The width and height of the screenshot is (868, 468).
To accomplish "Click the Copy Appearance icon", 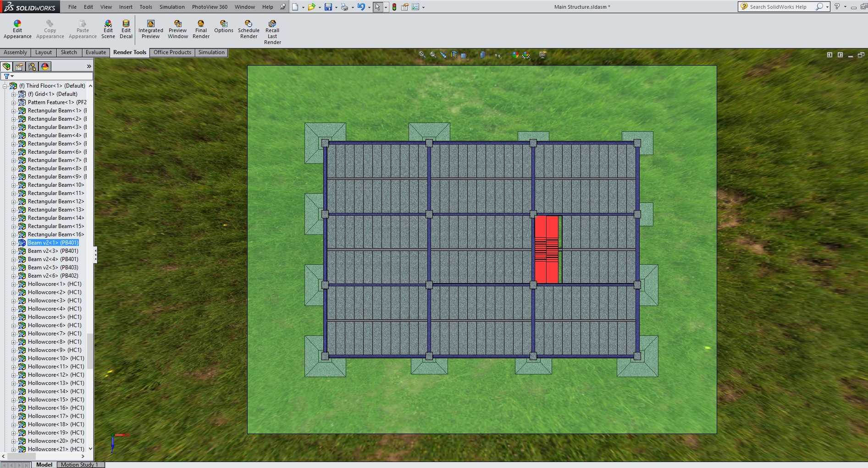I will pyautogui.click(x=50, y=23).
